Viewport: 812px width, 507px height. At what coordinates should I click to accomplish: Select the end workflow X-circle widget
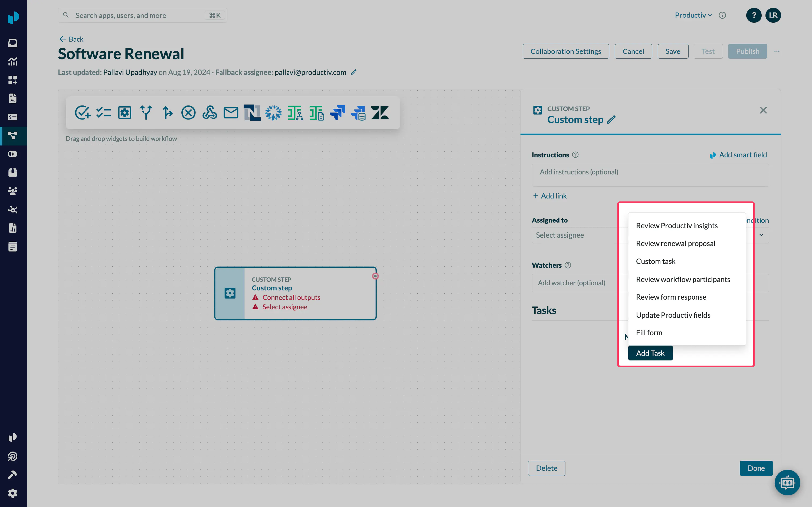pyautogui.click(x=188, y=113)
